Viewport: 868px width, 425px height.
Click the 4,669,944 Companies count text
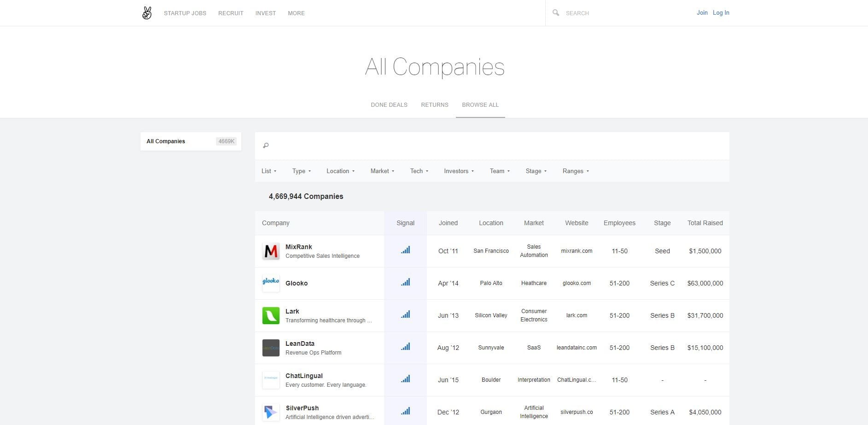tap(306, 196)
